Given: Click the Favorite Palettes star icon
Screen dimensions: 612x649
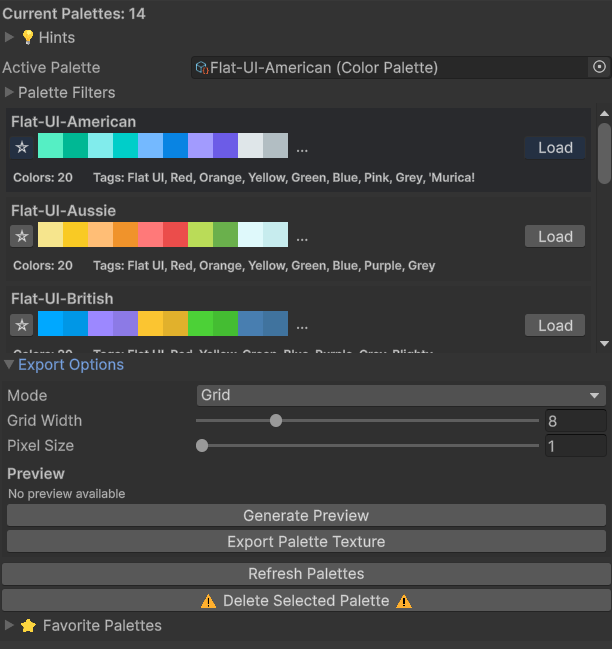Looking at the screenshot, I should coord(29,625).
